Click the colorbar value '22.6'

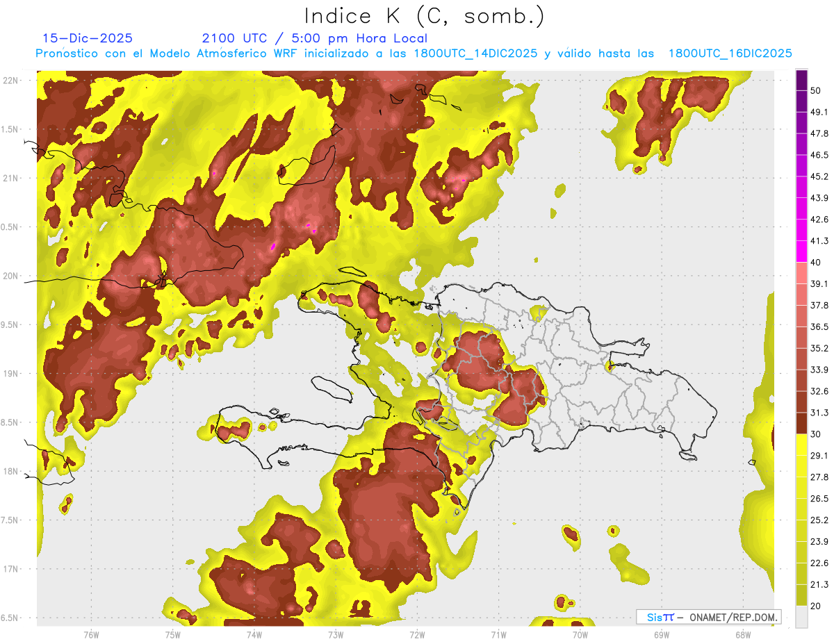[x=819, y=563]
